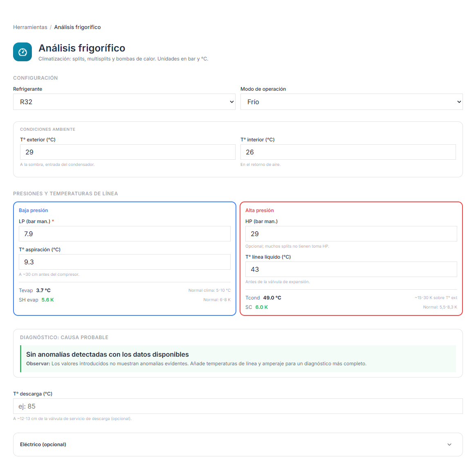Screen dimensions: 476x476
Task: Click the Análisis frigorífico breadcrumb
Action: 77,27
